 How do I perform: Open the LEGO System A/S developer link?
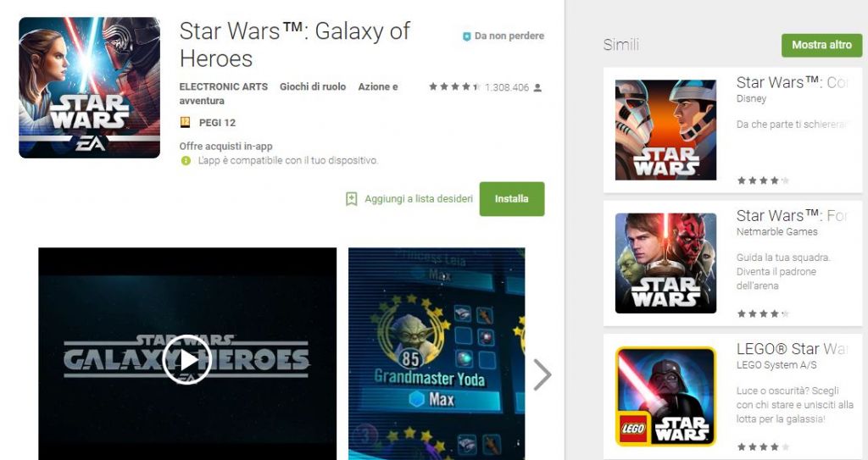pos(776,365)
